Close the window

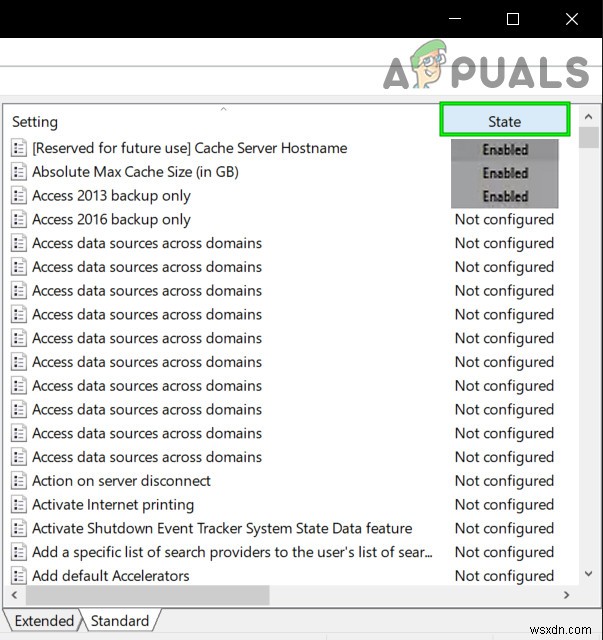click(x=572, y=19)
